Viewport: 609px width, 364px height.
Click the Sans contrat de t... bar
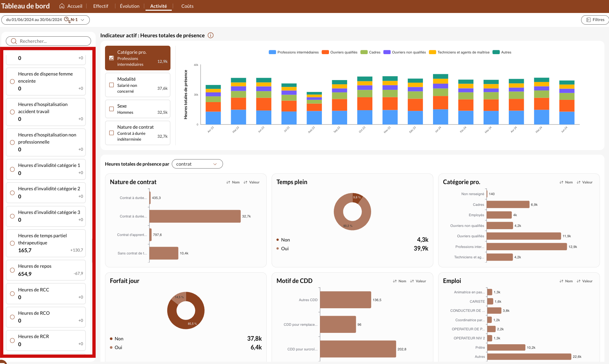[164, 253]
